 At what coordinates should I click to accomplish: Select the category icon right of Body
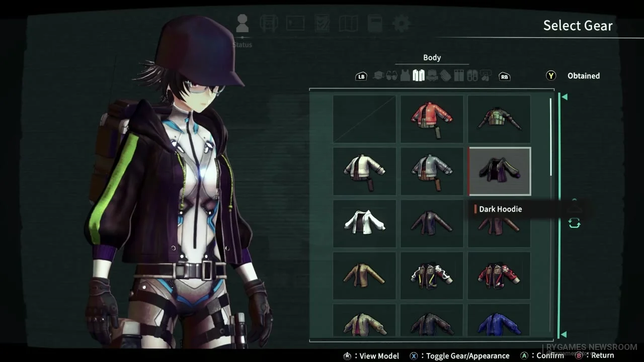[432, 76]
